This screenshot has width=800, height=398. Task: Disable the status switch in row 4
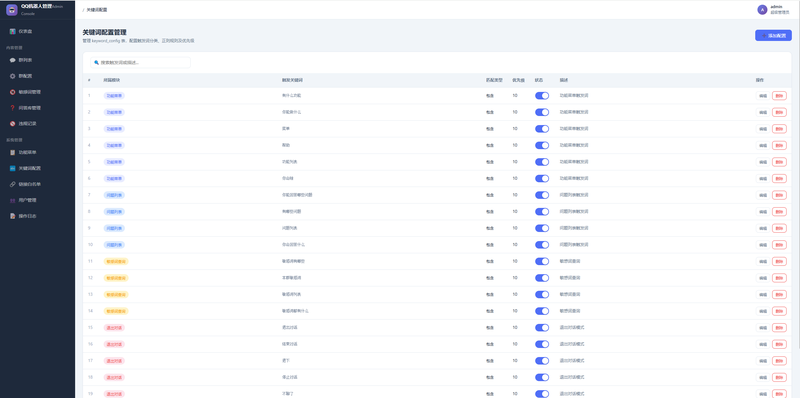[542, 145]
